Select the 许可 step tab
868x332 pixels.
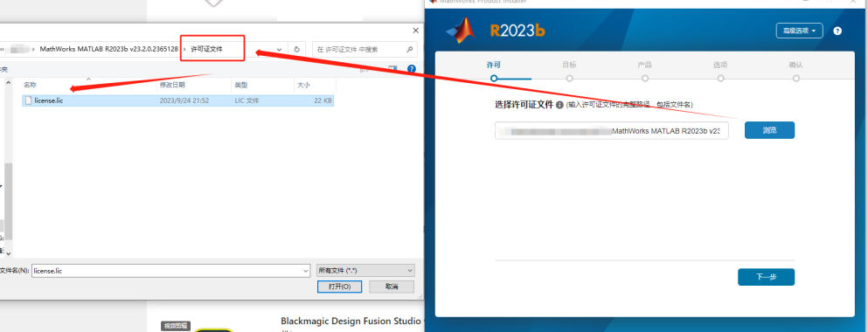pos(494,65)
